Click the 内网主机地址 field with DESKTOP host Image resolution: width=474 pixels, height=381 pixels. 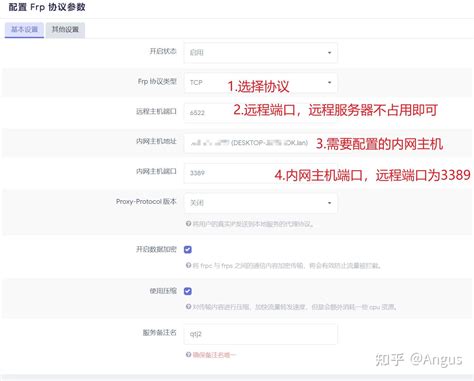click(x=260, y=143)
